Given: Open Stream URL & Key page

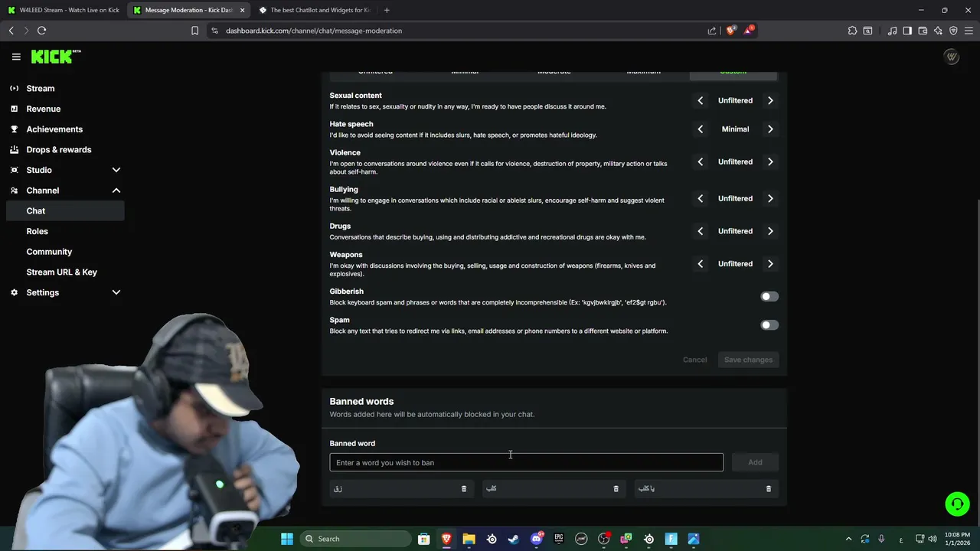Looking at the screenshot, I should point(65,272).
